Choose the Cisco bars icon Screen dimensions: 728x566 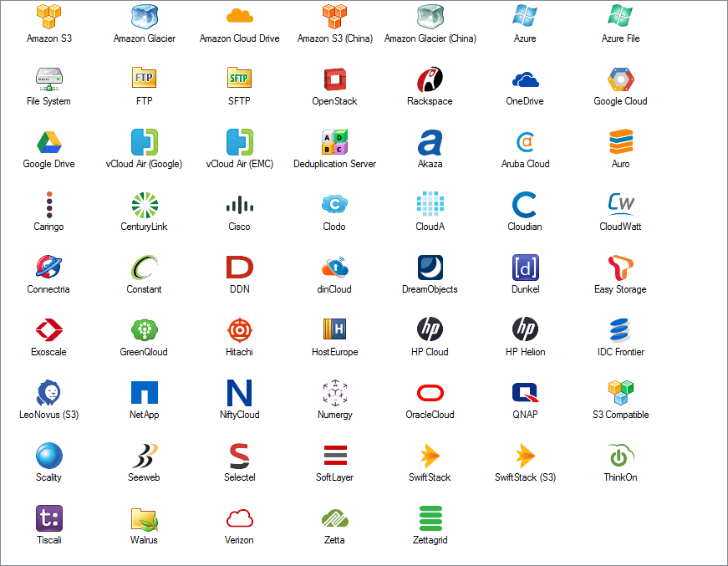pyautogui.click(x=240, y=205)
